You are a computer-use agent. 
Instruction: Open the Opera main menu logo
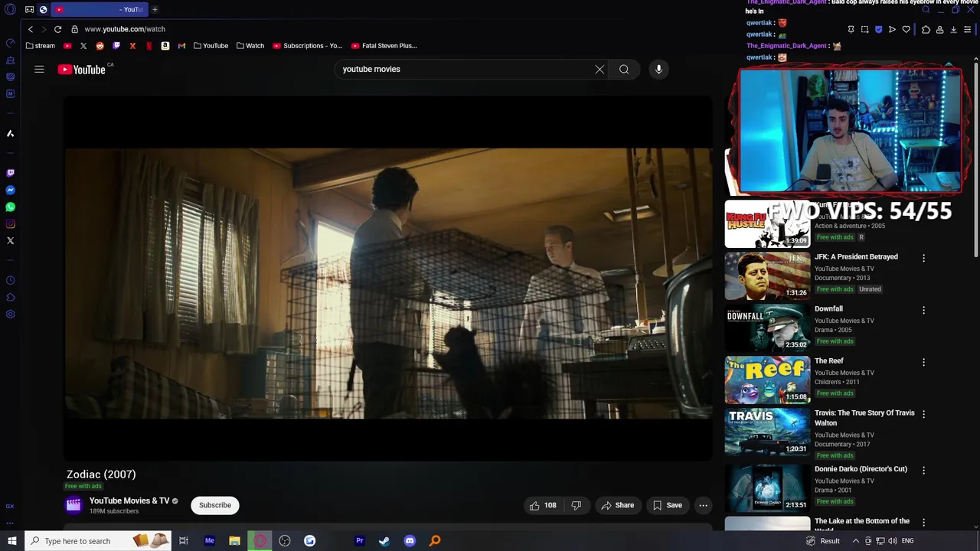(10, 10)
